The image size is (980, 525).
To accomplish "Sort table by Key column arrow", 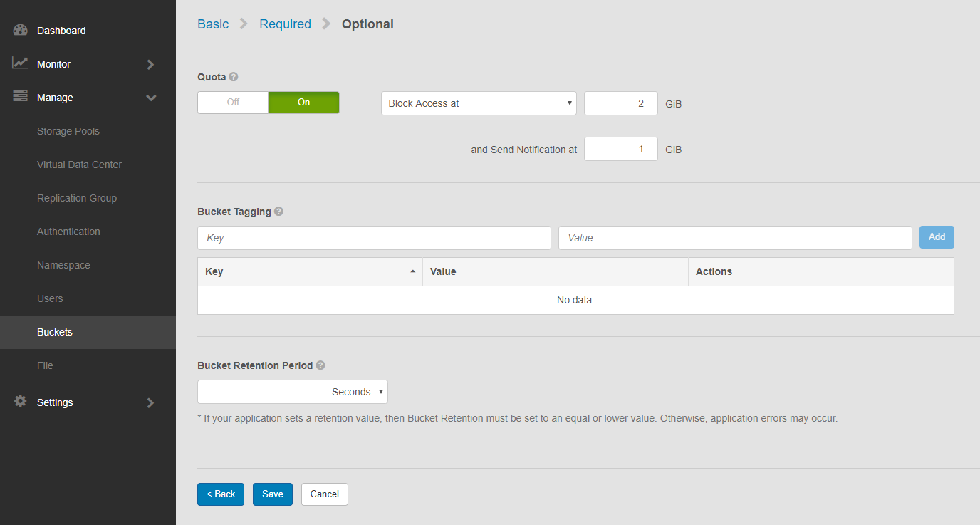I will click(412, 271).
